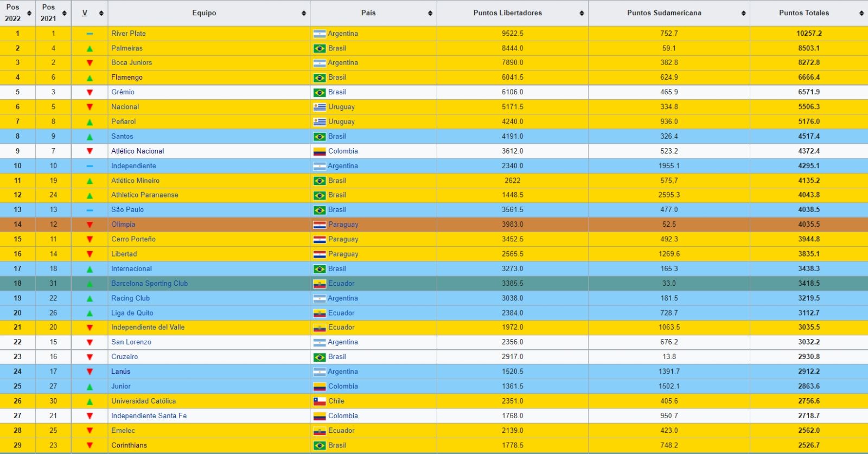Select the total points value 2526.7
868x454 pixels.
pos(809,446)
